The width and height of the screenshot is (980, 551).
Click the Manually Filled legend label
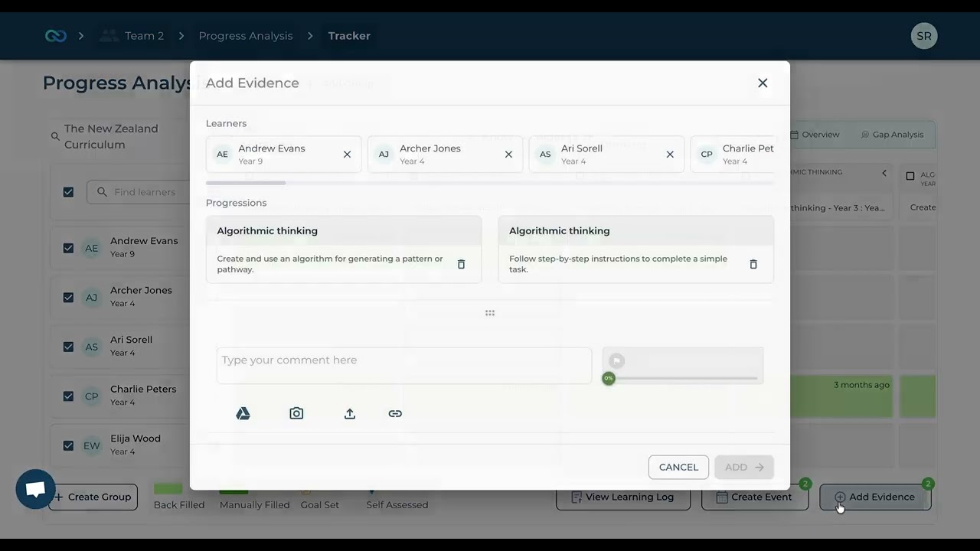(x=255, y=505)
